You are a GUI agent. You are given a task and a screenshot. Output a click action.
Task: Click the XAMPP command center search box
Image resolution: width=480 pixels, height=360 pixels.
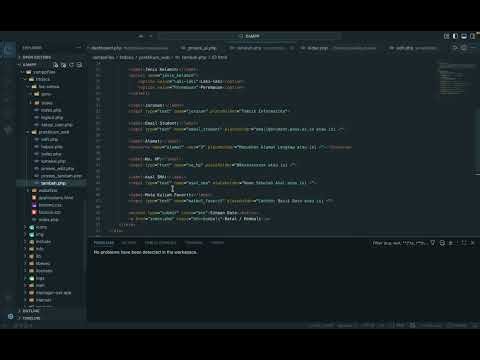tap(249, 36)
